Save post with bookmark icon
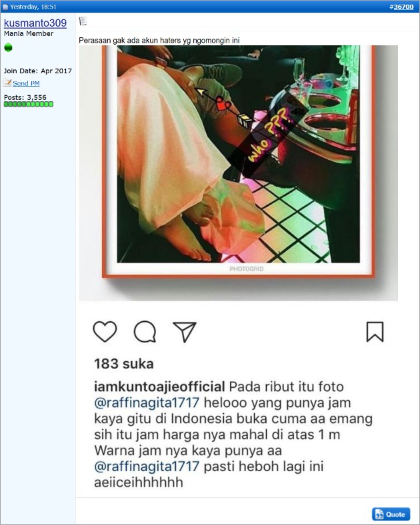This screenshot has width=420, height=525. [375, 332]
